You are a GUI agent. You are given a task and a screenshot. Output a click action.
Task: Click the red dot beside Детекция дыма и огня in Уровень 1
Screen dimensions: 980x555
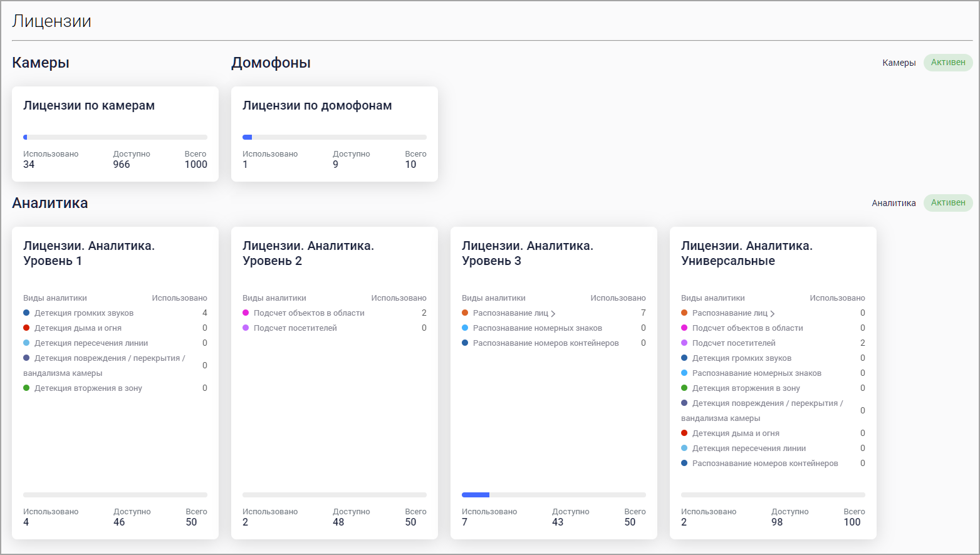click(x=26, y=328)
